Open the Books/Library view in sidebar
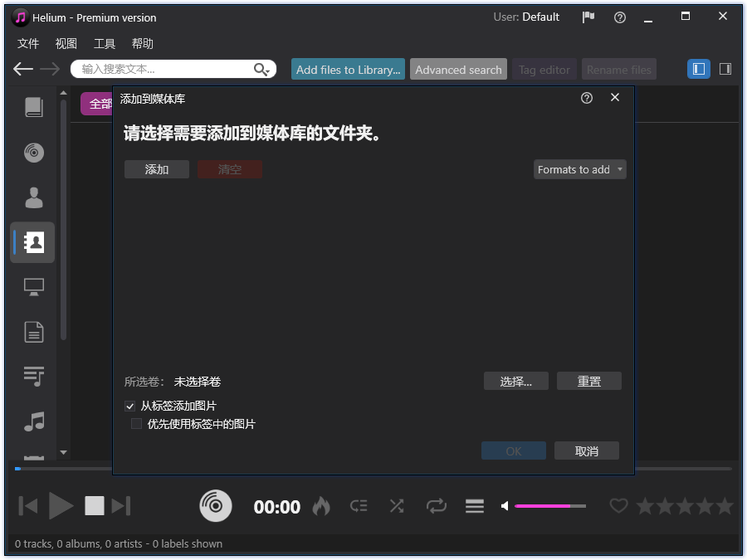This screenshot has width=747, height=560. click(x=33, y=106)
